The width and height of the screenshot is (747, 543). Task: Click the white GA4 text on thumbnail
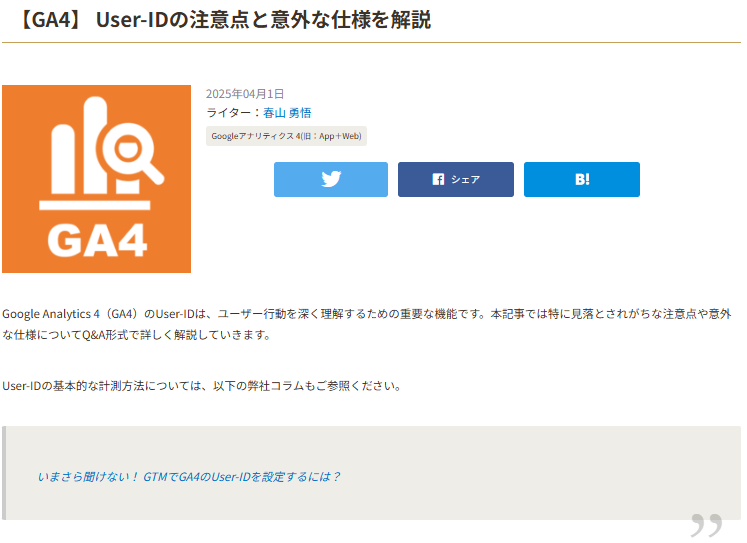[x=96, y=240]
